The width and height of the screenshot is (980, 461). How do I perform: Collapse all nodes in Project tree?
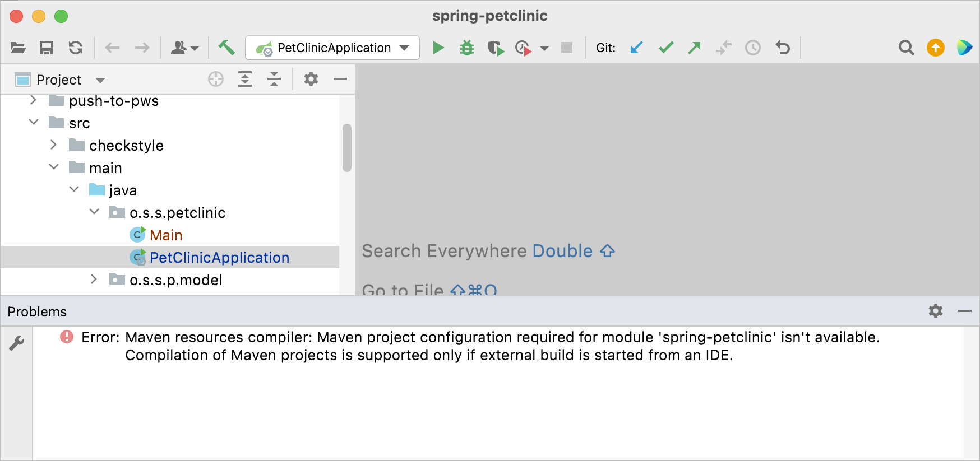click(x=274, y=80)
